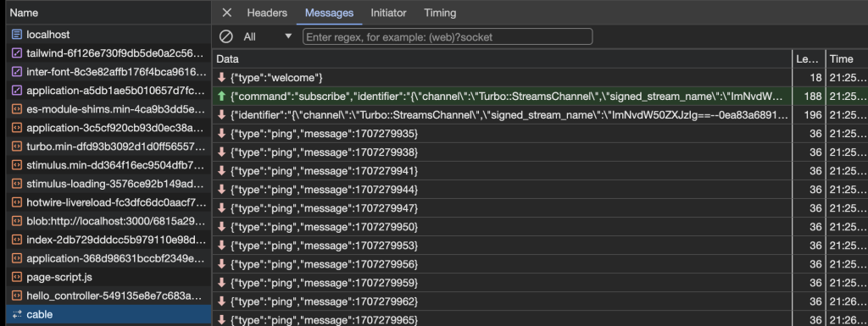
Task: Click the localhost document icon
Action: (x=17, y=34)
